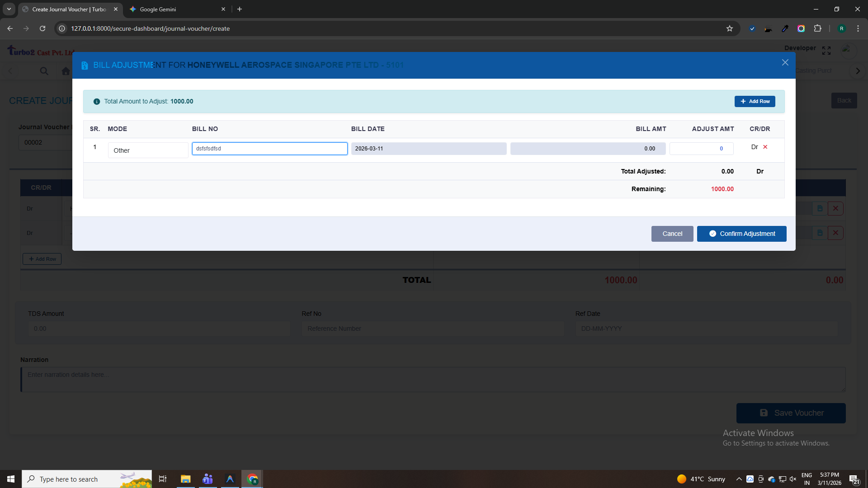Delete bill row 1 with red X
The height and width of the screenshot is (488, 868).
pos(765,147)
